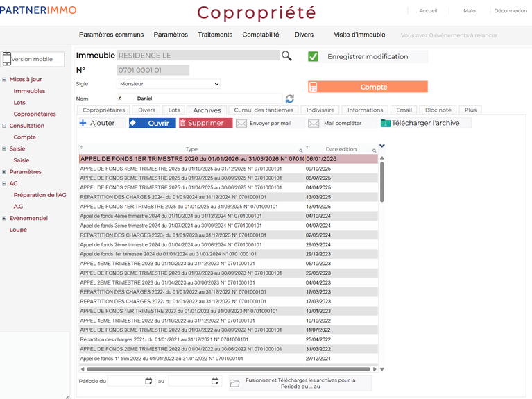
Task: Click the plus icon on Ajouter
Action: point(83,123)
